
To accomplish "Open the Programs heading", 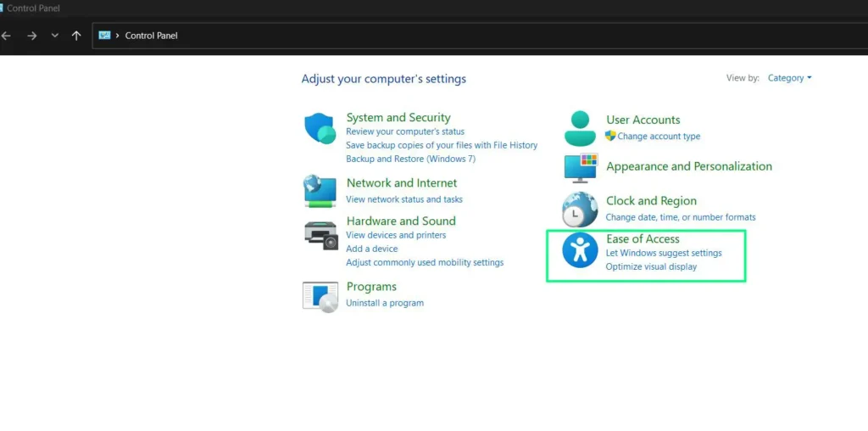I will tap(371, 287).
